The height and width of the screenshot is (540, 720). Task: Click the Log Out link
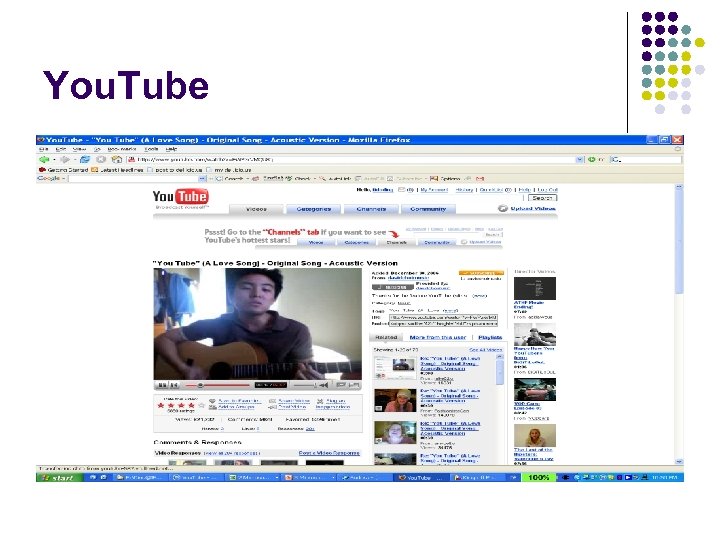[547, 190]
